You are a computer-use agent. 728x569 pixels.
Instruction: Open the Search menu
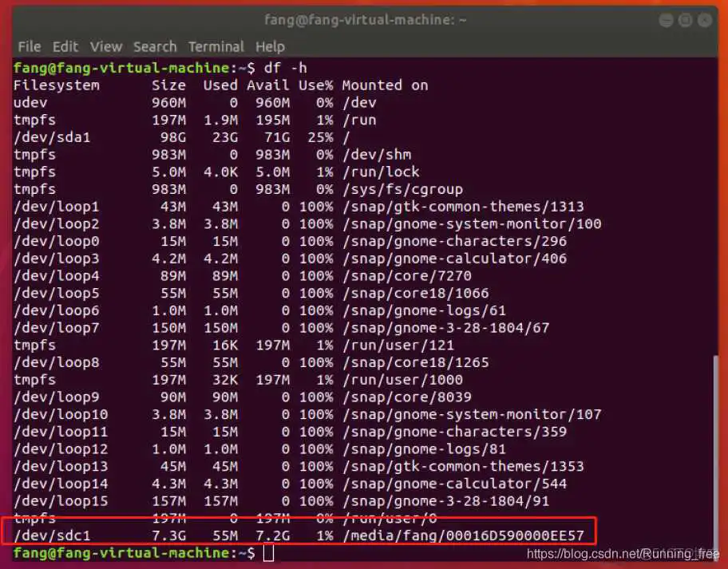[x=154, y=46]
